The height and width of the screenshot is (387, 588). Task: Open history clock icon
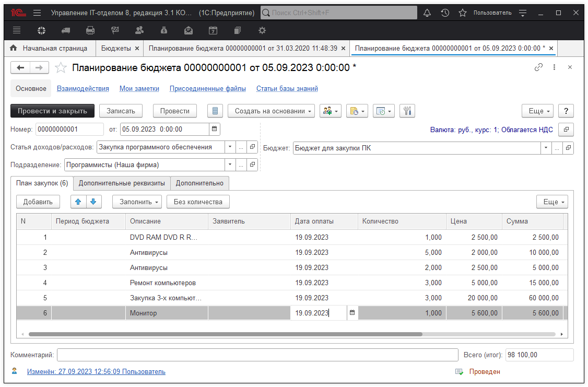(445, 13)
